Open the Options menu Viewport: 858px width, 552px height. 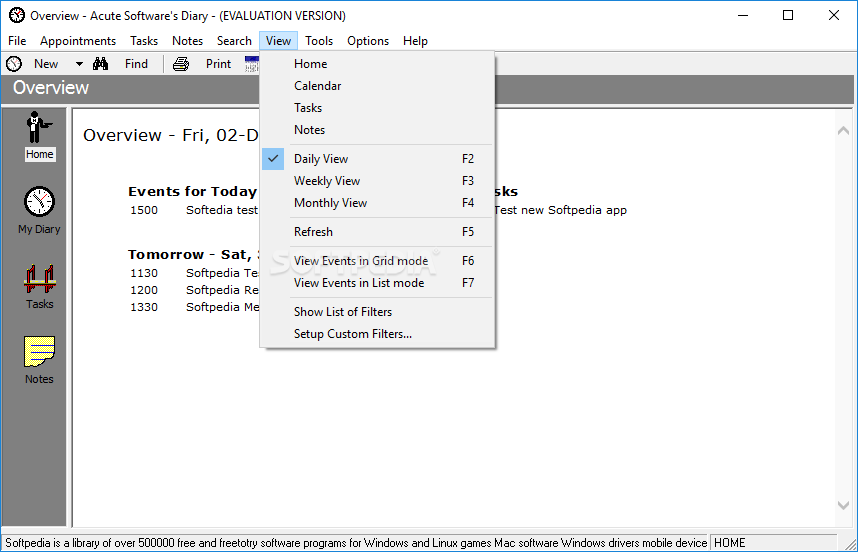tap(368, 41)
